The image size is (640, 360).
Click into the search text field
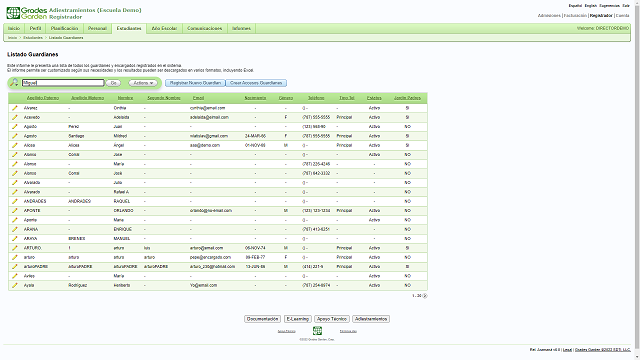[x=63, y=83]
